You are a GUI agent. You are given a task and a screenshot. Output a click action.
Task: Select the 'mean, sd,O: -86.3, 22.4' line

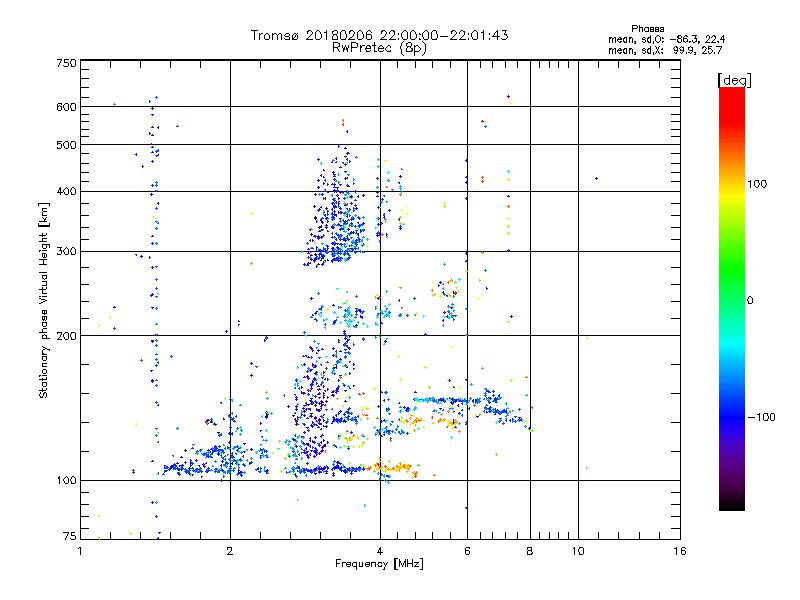(x=666, y=39)
